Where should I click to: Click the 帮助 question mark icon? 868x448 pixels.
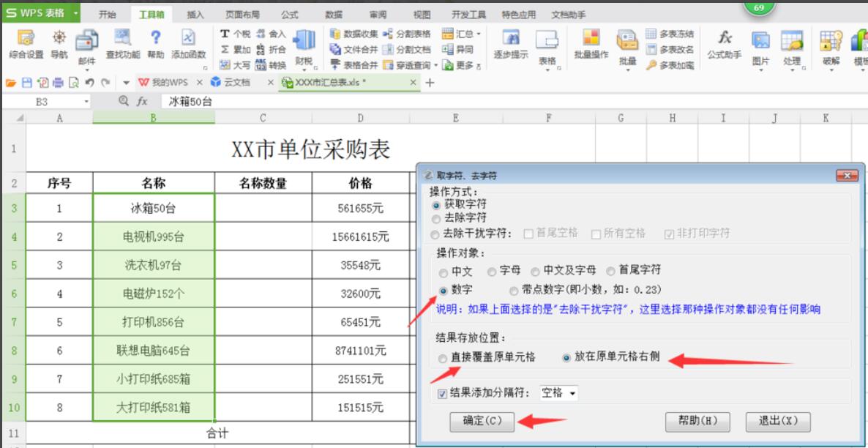tap(156, 45)
